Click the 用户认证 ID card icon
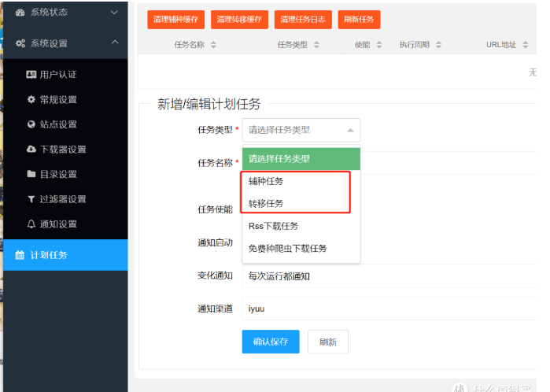Image resolution: width=550 pixels, height=392 pixels. point(31,75)
